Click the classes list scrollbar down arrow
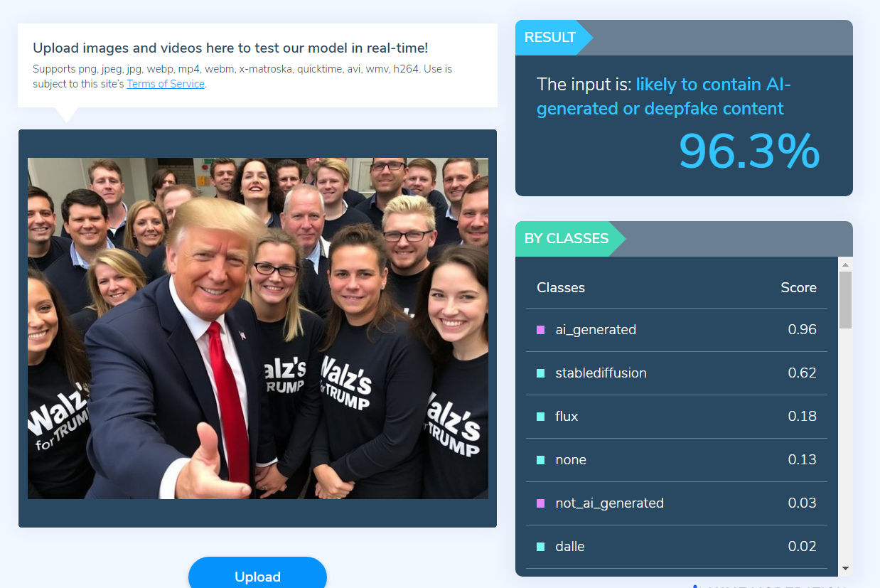 (845, 568)
